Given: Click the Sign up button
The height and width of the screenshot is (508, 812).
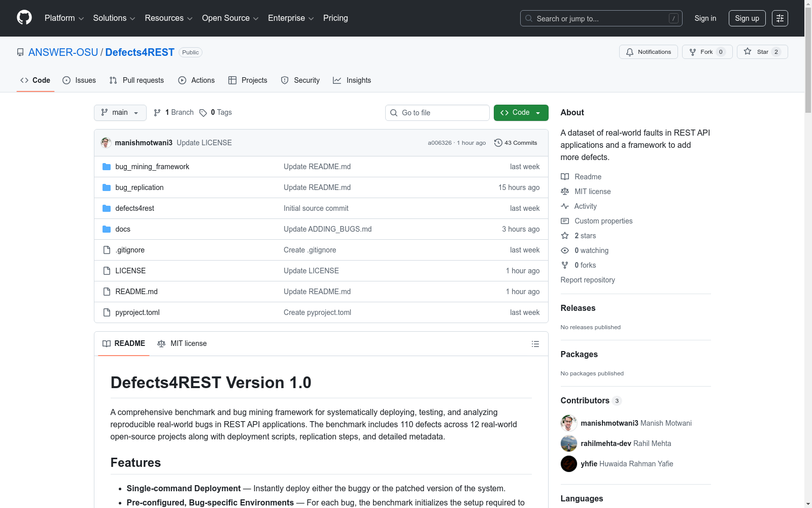Looking at the screenshot, I should (747, 18).
